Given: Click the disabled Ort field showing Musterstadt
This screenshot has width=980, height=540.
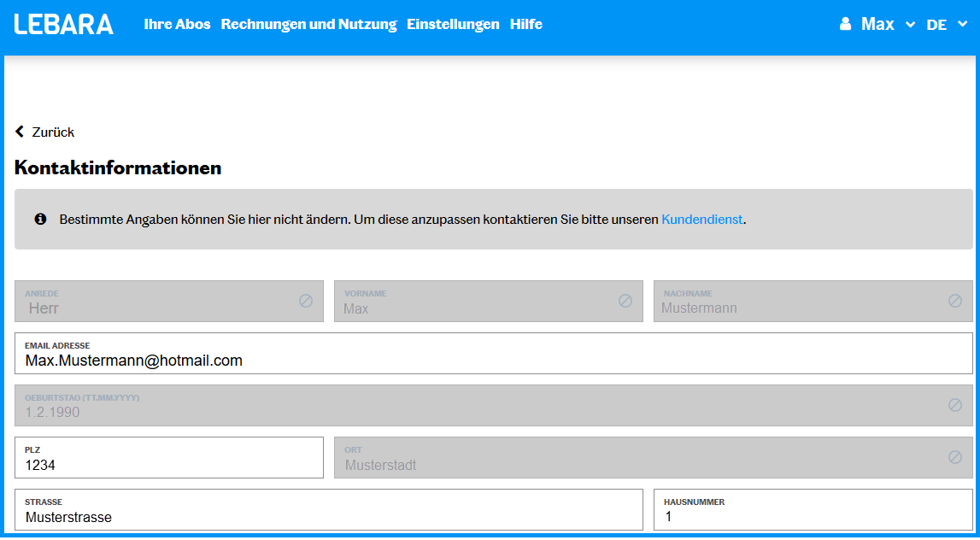Looking at the screenshot, I should click(653, 457).
